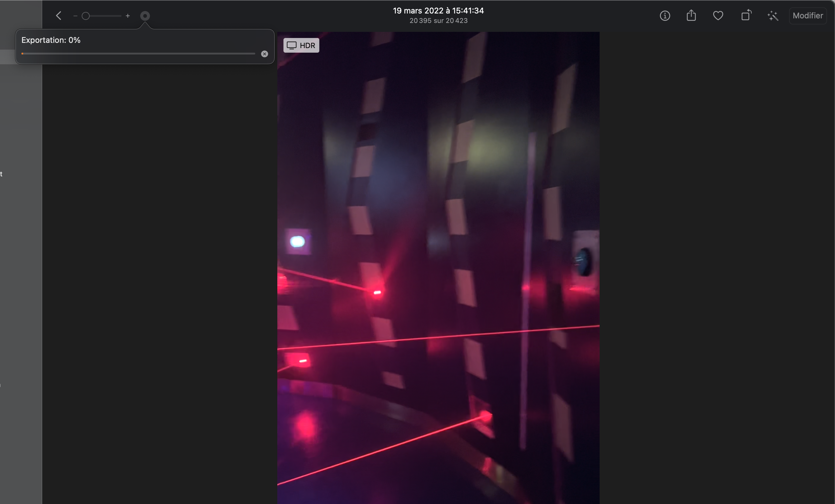Mark the video as favorite with the heart
835x504 pixels.
pos(718,16)
